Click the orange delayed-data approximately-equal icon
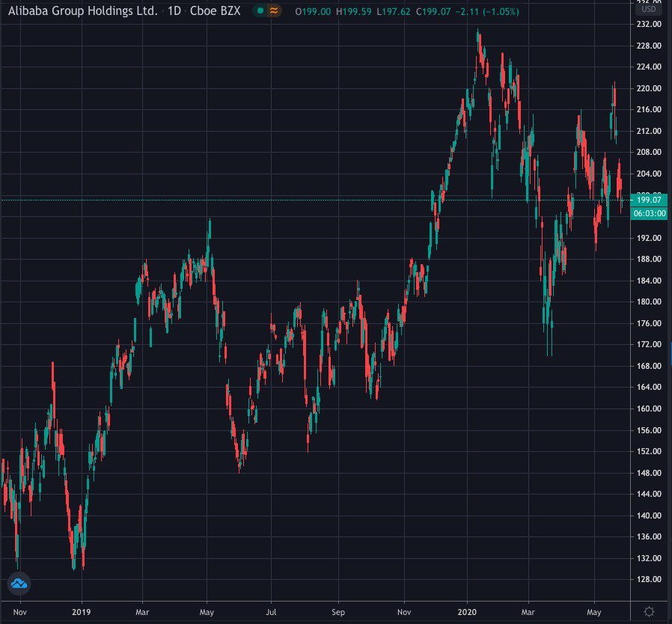Screen dimensions: 672x624 pyautogui.click(x=274, y=10)
